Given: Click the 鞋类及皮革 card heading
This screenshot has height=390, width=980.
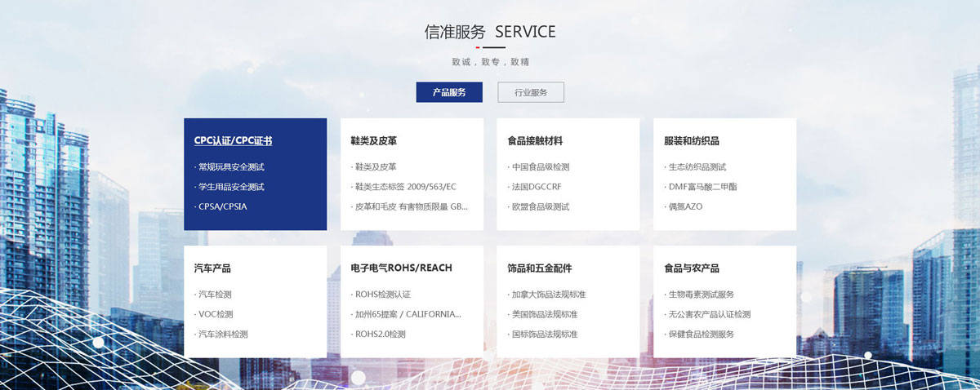Looking at the screenshot, I should [x=374, y=140].
